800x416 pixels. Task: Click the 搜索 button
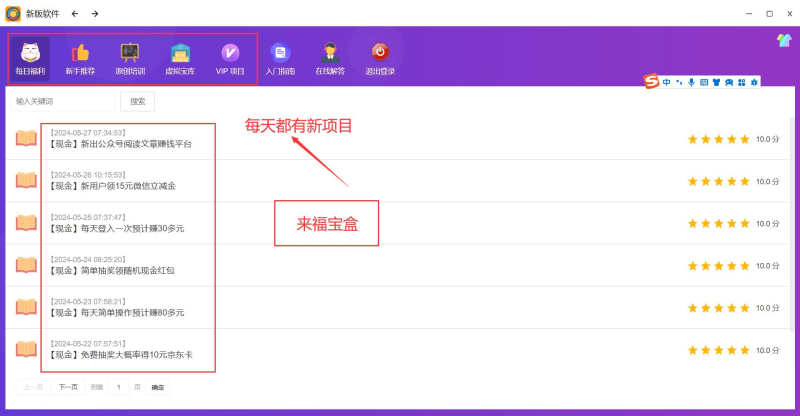click(137, 102)
